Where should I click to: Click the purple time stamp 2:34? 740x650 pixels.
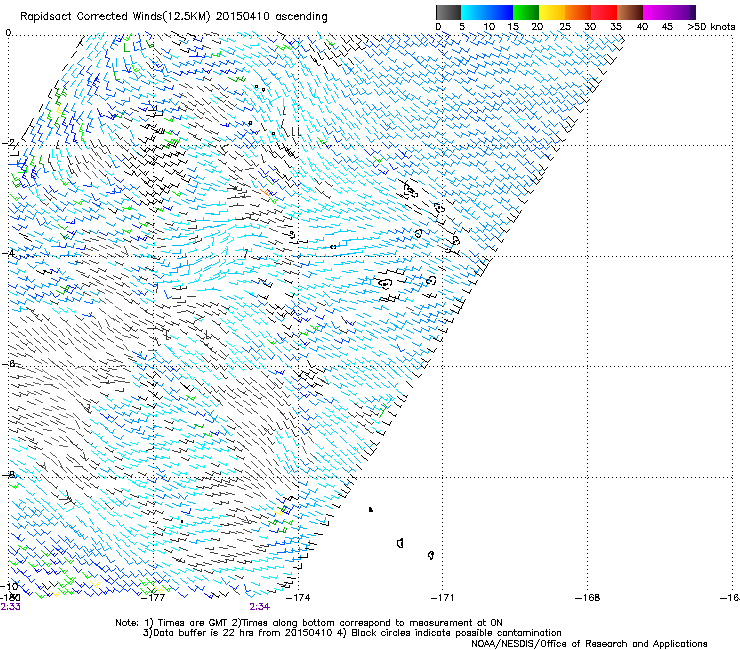coord(260,607)
